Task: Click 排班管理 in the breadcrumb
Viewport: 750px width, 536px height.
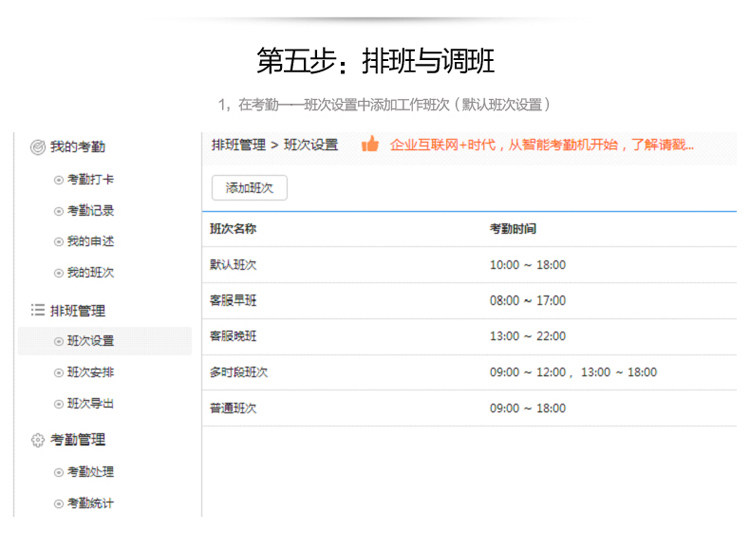Action: point(239,145)
